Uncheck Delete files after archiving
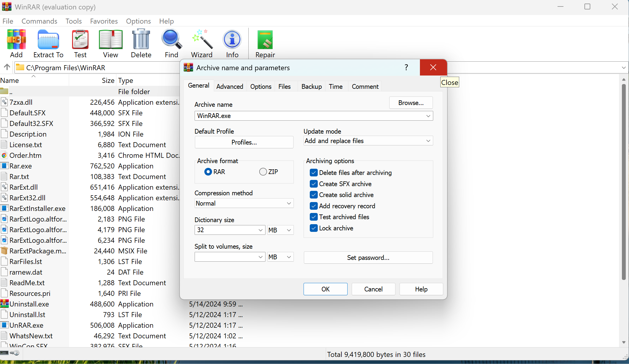 point(314,173)
